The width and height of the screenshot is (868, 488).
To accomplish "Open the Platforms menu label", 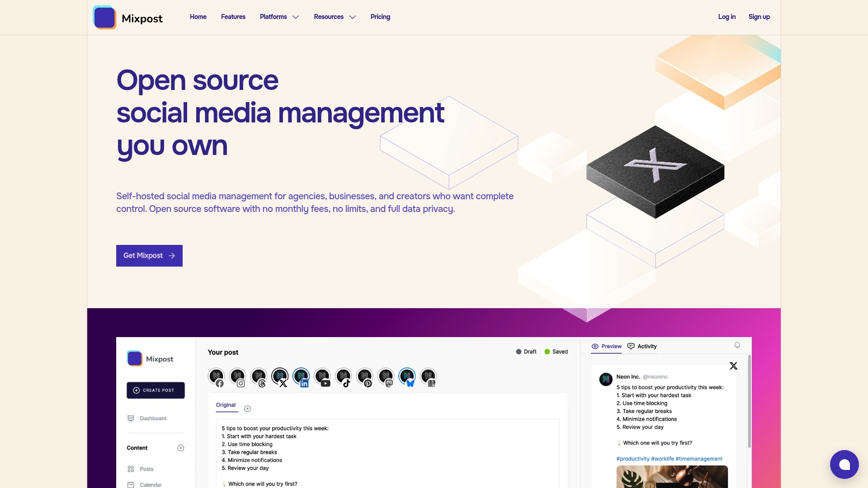I will pyautogui.click(x=274, y=17).
